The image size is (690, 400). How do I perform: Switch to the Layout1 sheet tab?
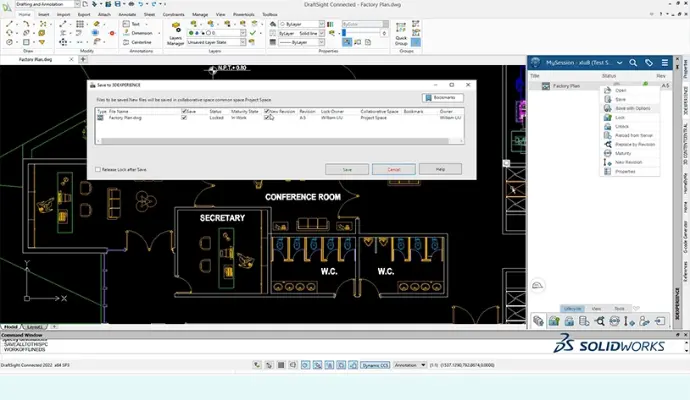[x=34, y=327]
